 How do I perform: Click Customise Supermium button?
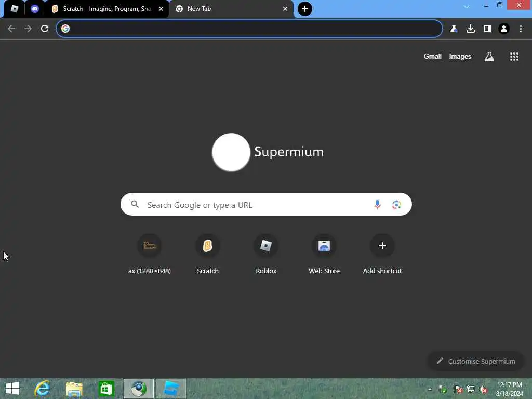coord(476,361)
